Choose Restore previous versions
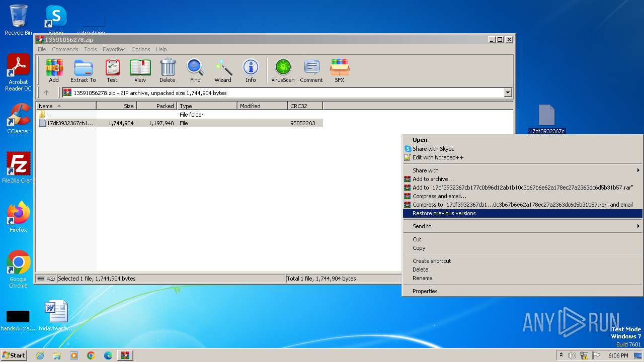Viewport: 644px width, 362px height. point(523,213)
